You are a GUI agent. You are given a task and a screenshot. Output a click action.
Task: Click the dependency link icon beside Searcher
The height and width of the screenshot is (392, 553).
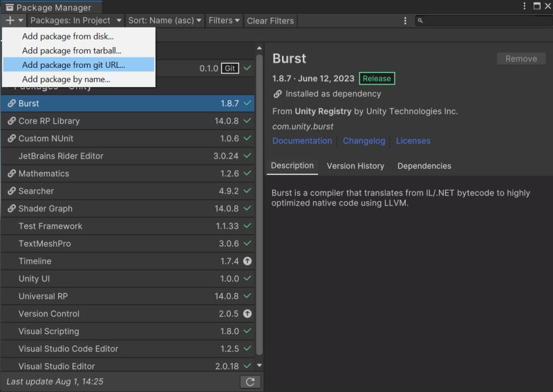tap(12, 191)
